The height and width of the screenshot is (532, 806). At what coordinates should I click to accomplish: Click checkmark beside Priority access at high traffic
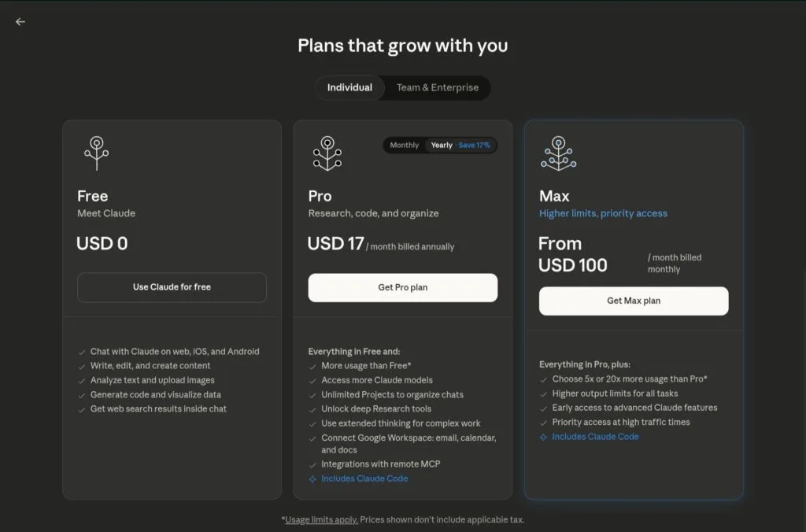pos(543,423)
